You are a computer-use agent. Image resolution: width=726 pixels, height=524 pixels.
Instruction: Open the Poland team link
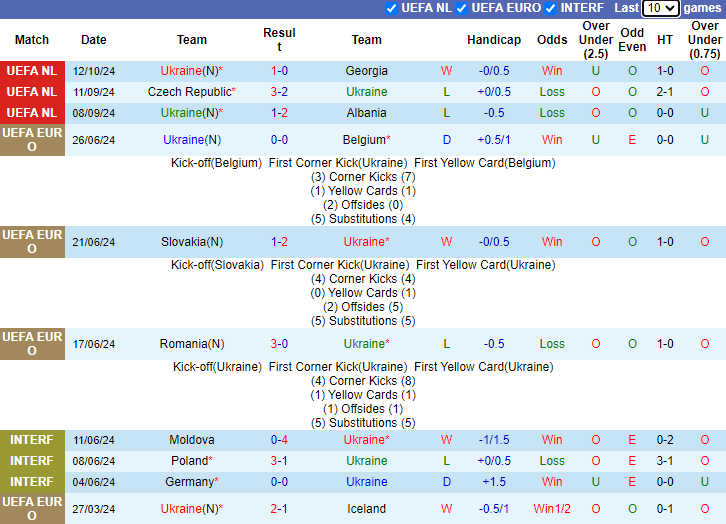(x=188, y=461)
